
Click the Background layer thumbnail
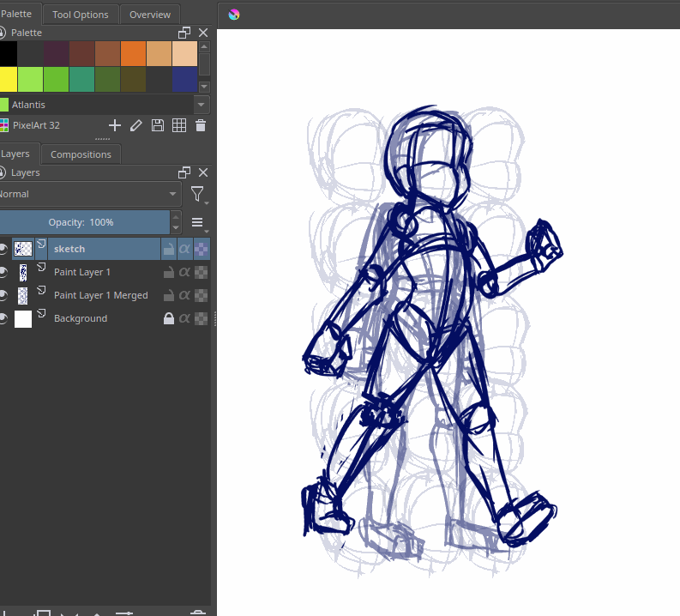point(23,319)
